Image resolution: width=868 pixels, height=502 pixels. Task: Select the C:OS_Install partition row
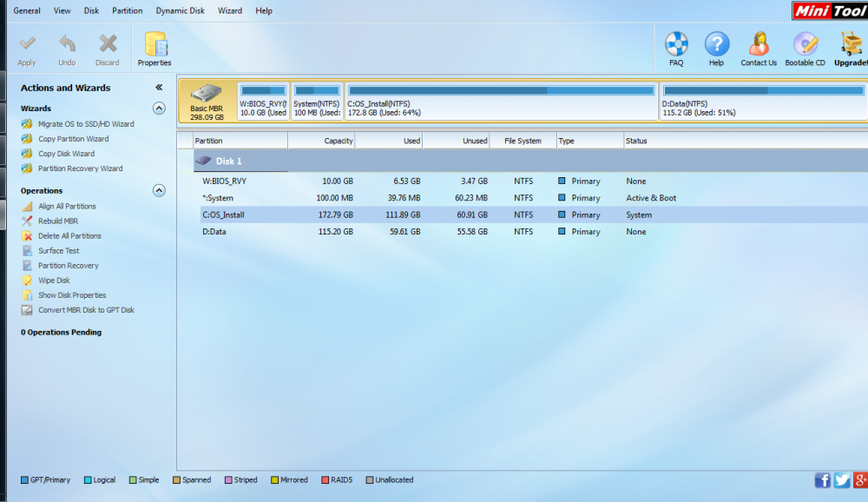pyautogui.click(x=224, y=215)
